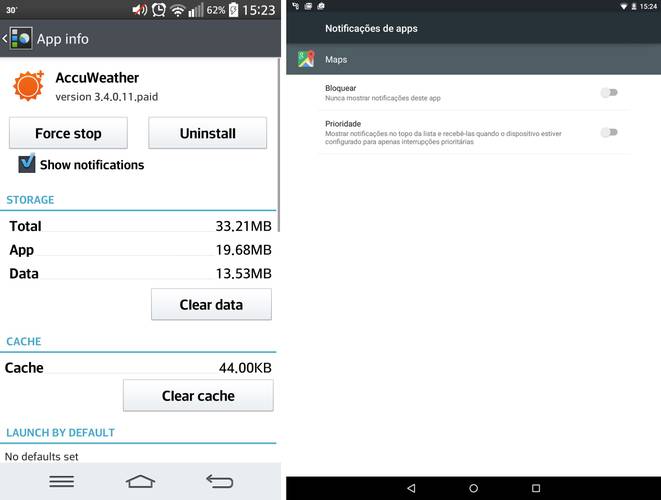Image resolution: width=661 pixels, height=500 pixels.
Task: Tap the circle home button on right phone
Action: click(473, 488)
